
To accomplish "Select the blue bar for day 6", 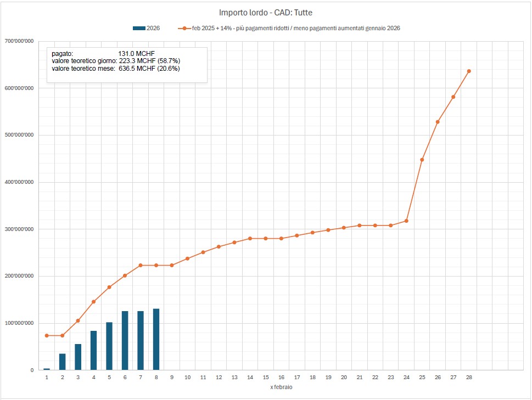I will pyautogui.click(x=125, y=341).
